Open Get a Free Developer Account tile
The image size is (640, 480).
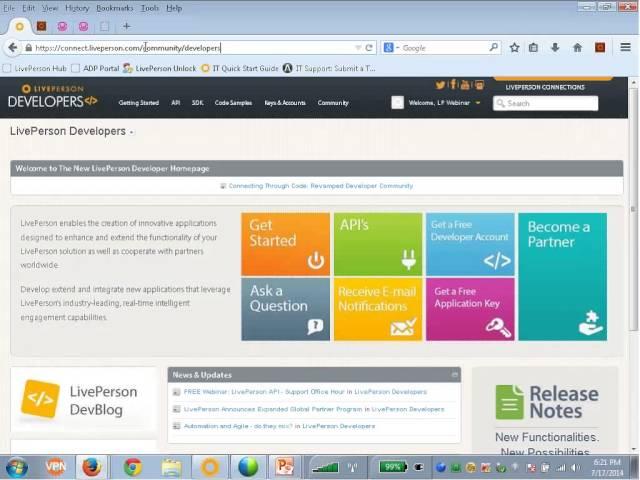470,244
